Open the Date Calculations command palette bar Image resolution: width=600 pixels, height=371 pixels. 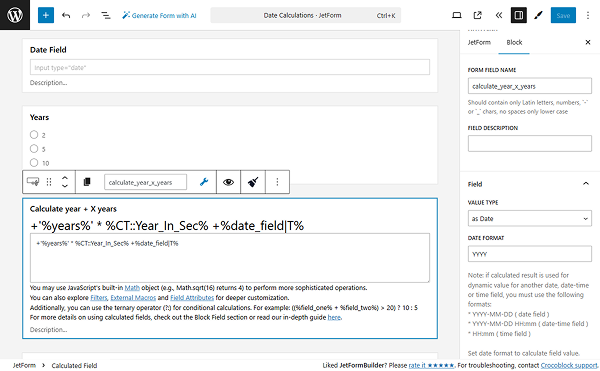(x=305, y=15)
